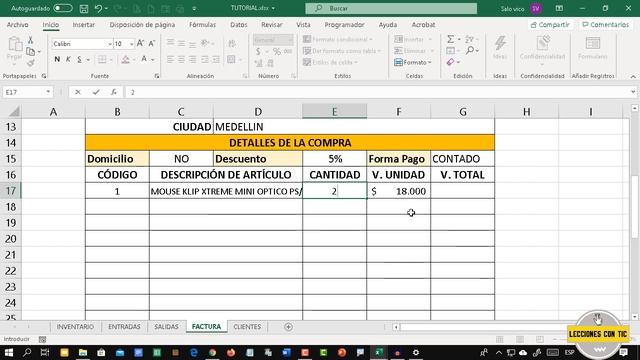Collapse the ribbon with the chevron
The width and height of the screenshot is (640, 360).
[633, 76]
